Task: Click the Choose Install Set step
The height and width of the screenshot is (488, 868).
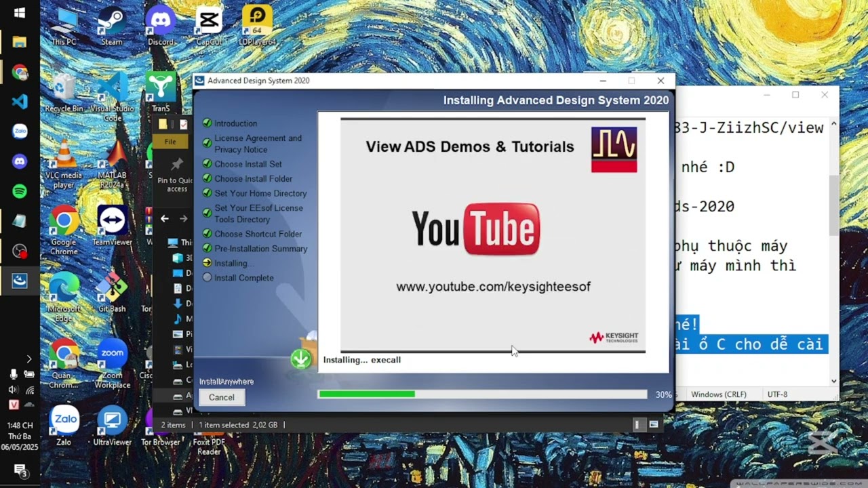Action: [248, 164]
